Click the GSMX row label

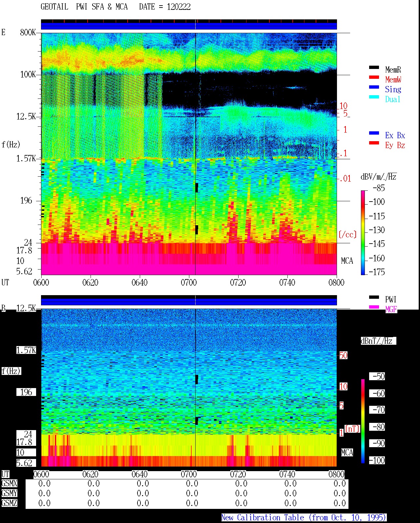9,484
